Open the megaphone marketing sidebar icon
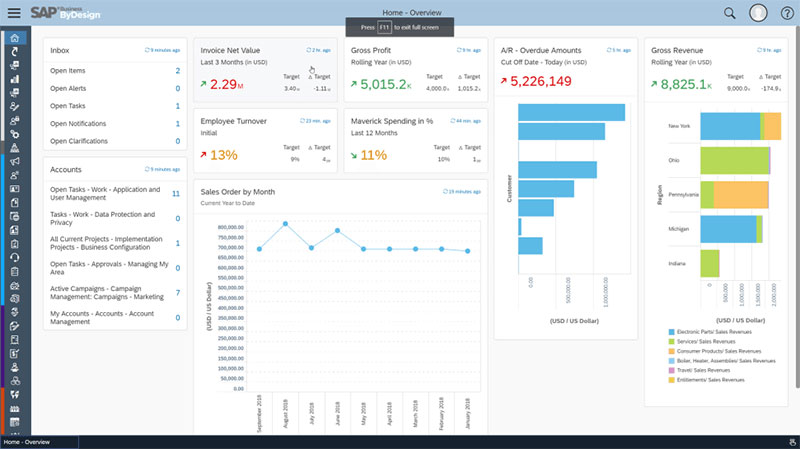Viewport: 800px width, 449px height. (x=15, y=161)
